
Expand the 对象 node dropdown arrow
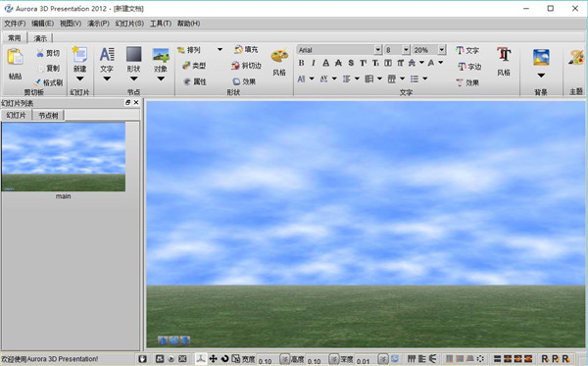click(161, 78)
